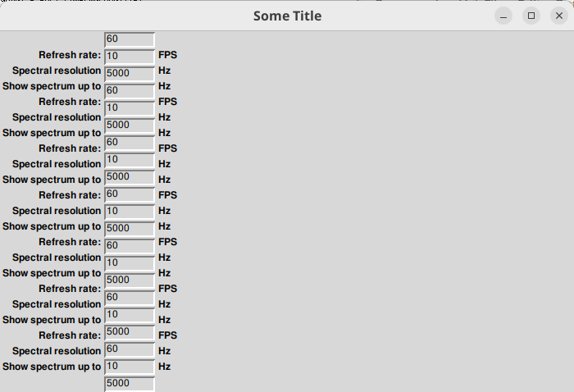Image resolution: width=574 pixels, height=392 pixels.
Task: Close the Some Title window
Action: 559,16
